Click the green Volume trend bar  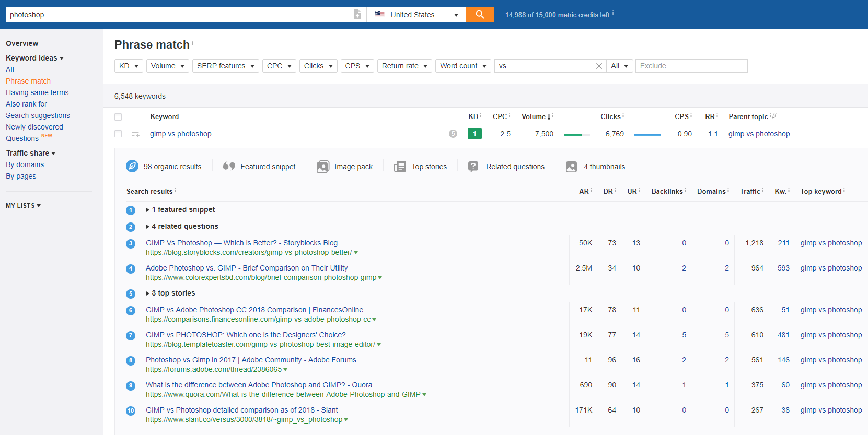tap(577, 134)
